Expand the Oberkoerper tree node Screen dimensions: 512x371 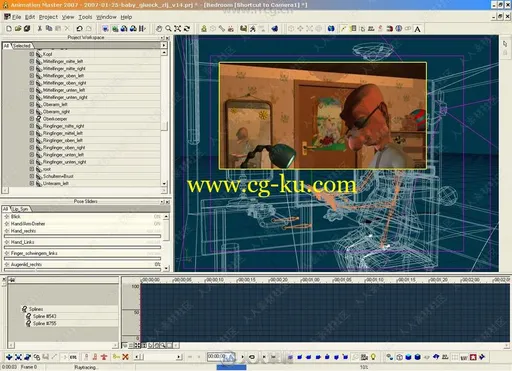tap(32, 119)
